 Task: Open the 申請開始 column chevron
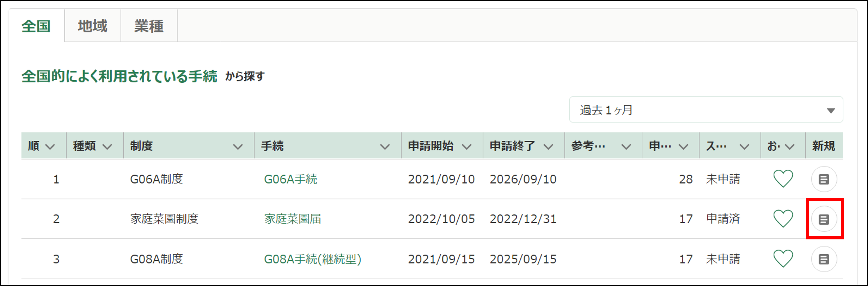tap(467, 147)
